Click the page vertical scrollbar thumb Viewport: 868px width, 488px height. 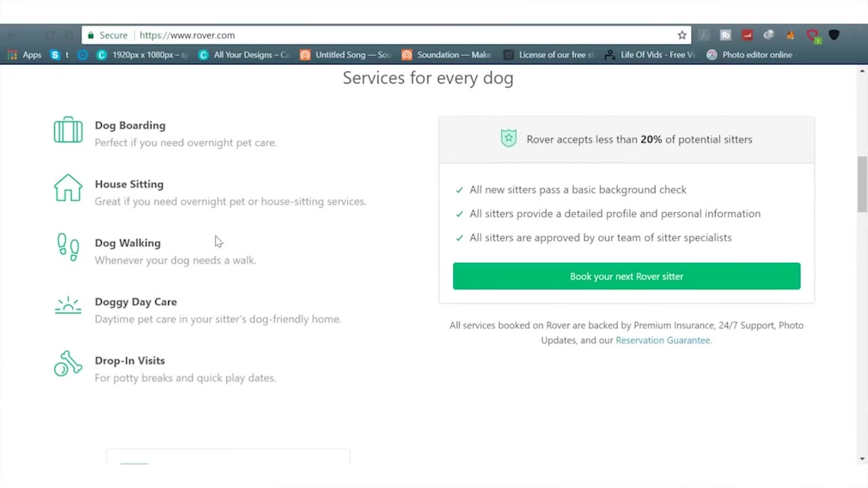(x=862, y=184)
